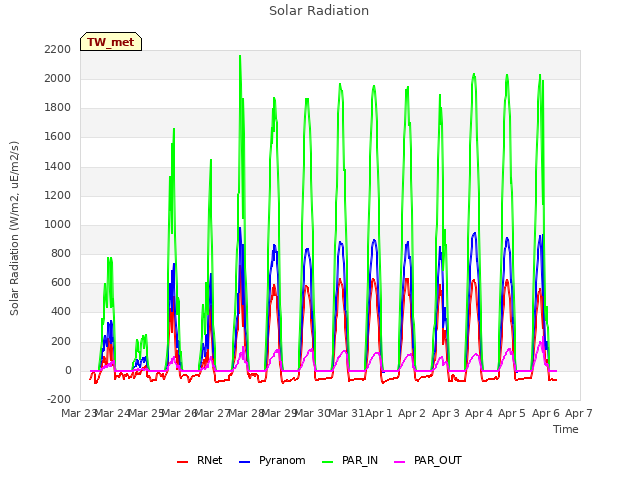
Task: Toggle the Pyranom legend entry
Action: [272, 460]
